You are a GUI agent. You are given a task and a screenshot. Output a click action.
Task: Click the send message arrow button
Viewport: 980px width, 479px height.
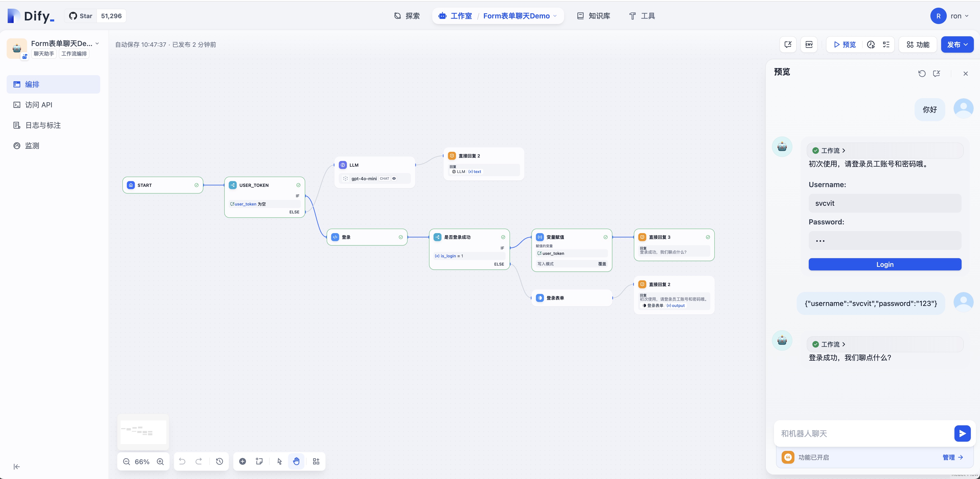point(962,433)
